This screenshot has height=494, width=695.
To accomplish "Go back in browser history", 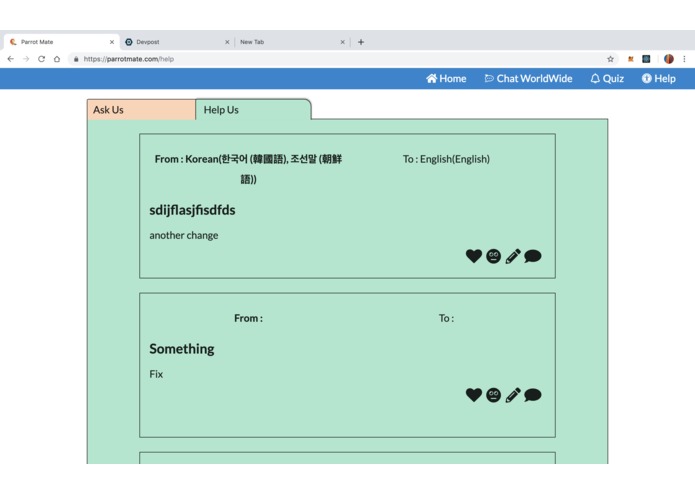I will click(x=11, y=59).
